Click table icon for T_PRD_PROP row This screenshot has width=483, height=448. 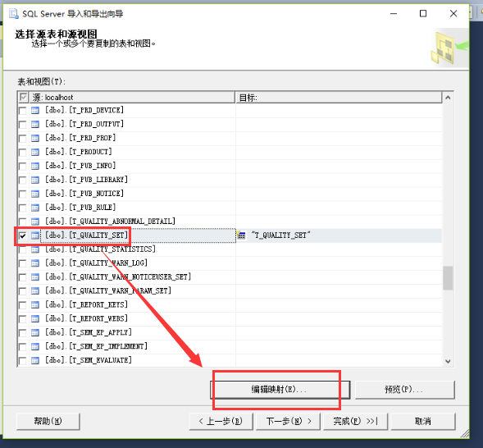click(x=35, y=138)
